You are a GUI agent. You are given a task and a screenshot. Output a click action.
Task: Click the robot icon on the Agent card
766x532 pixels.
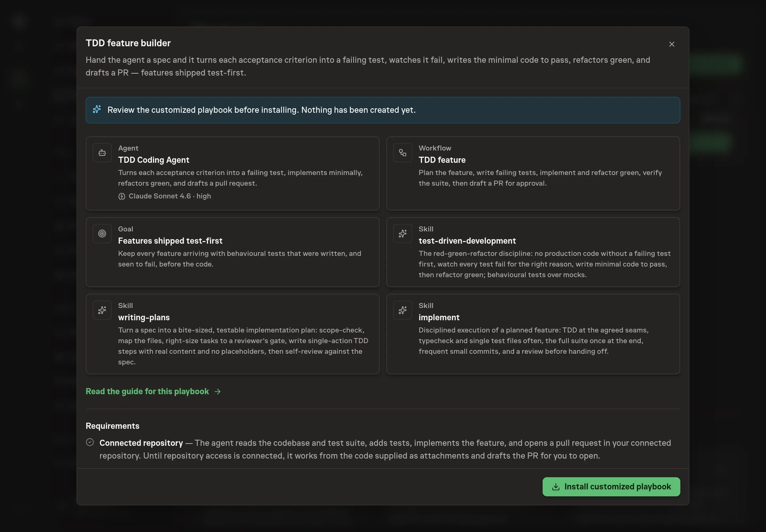coord(102,153)
